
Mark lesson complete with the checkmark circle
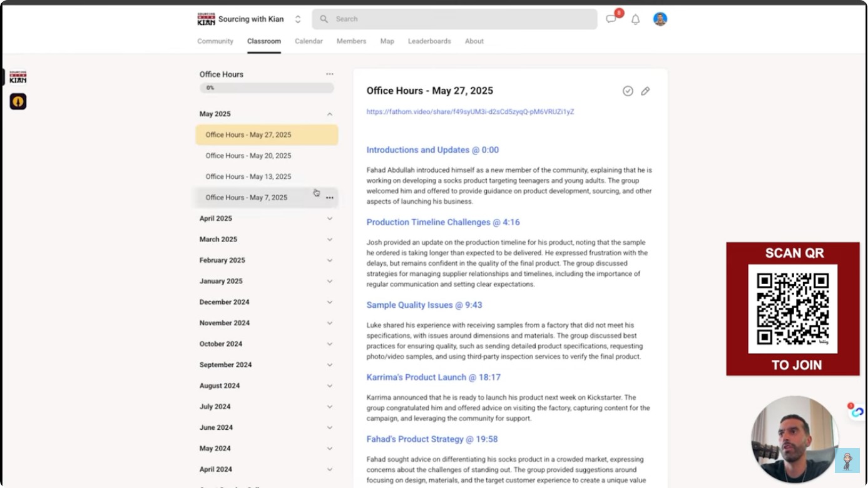[628, 91]
